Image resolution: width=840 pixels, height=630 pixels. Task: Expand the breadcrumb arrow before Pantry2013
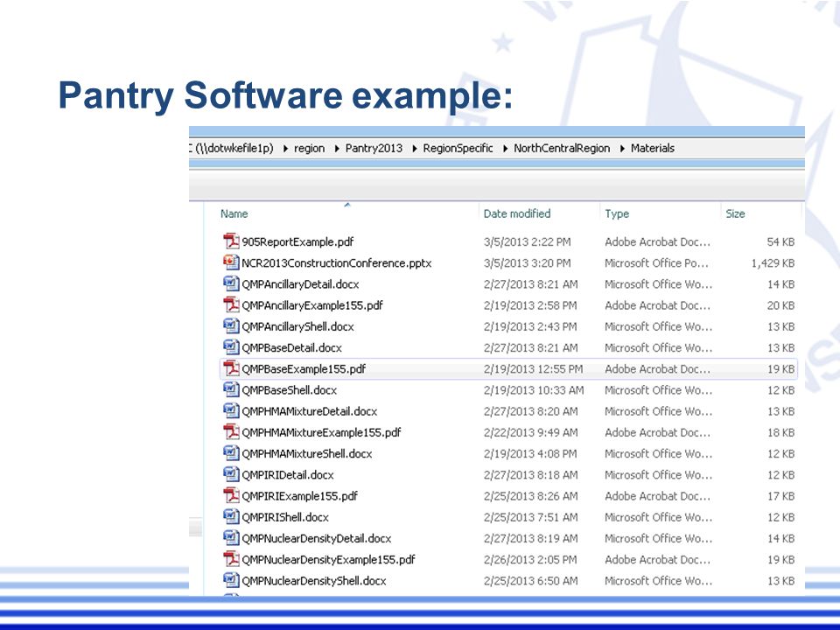pos(337,149)
